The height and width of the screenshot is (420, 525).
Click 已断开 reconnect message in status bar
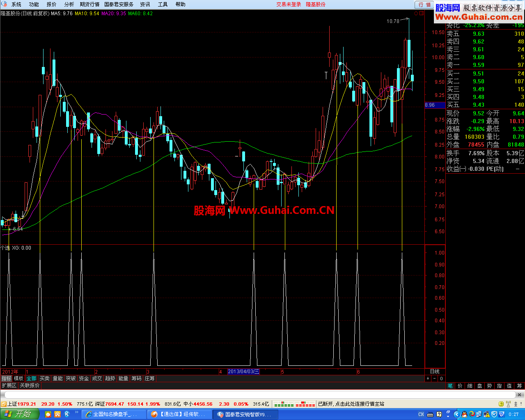(x=351, y=404)
